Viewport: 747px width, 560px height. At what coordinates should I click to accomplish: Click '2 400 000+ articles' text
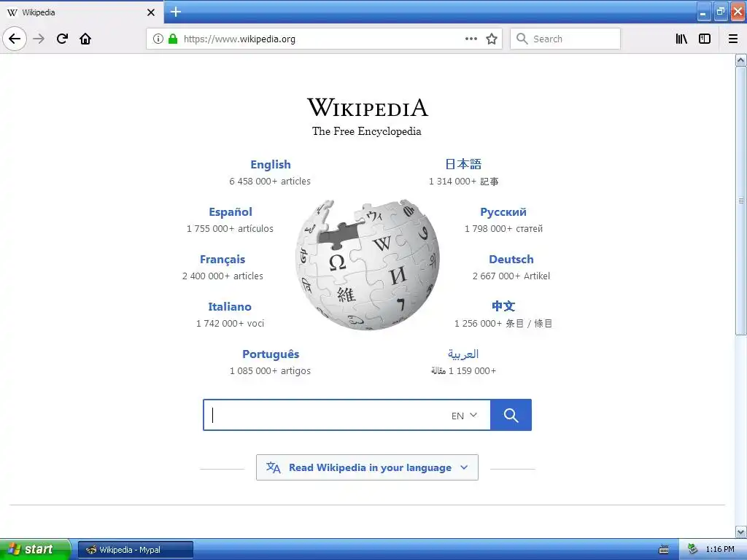[x=222, y=276]
